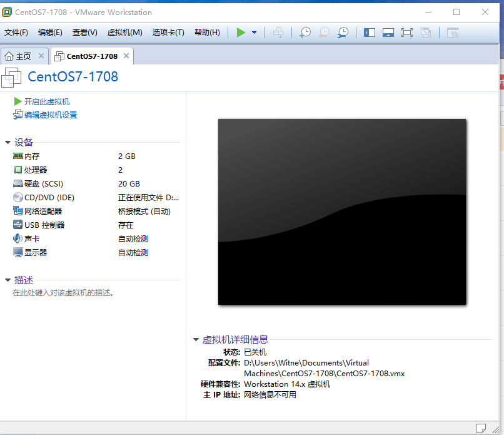
Task: Click the network adapter icon
Action: 18,211
